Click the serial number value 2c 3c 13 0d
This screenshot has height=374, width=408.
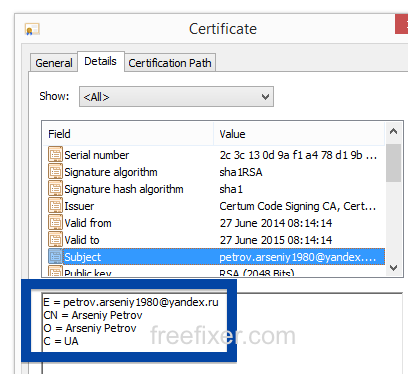coord(298,155)
